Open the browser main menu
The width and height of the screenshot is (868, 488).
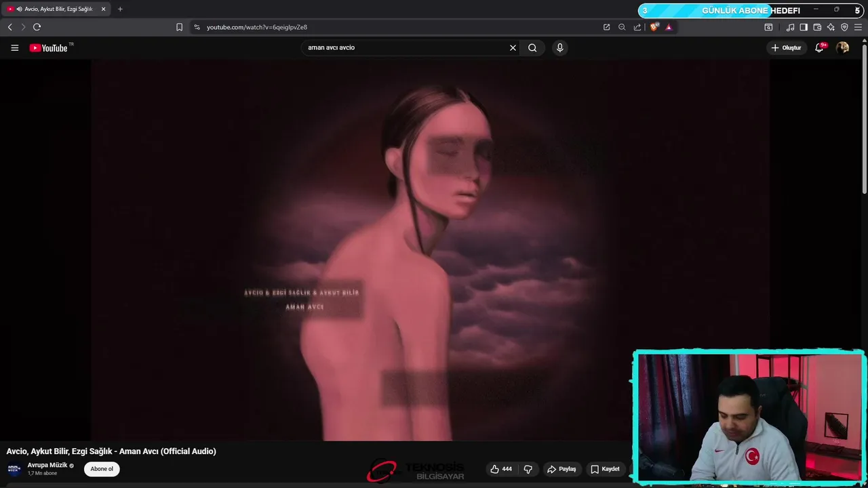pos(859,27)
